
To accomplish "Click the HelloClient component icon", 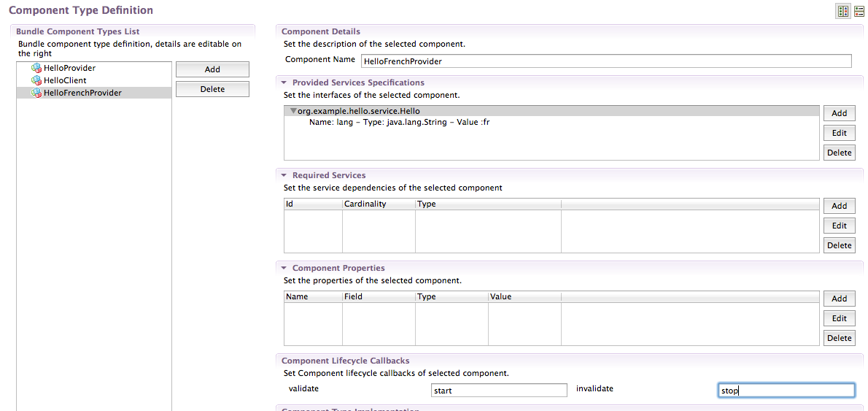I will 36,80.
